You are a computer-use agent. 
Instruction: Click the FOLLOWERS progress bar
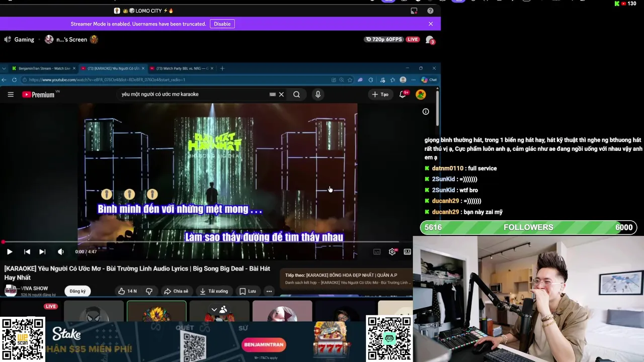pos(528,227)
